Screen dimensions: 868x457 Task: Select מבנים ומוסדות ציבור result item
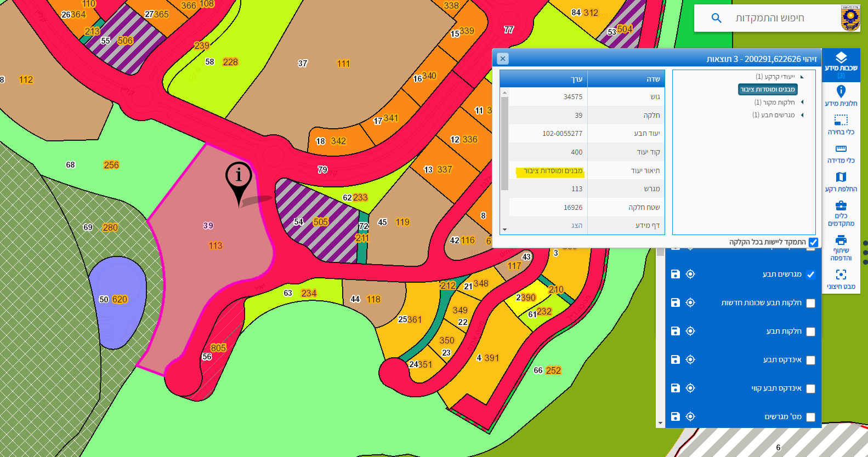pyautogui.click(x=767, y=89)
